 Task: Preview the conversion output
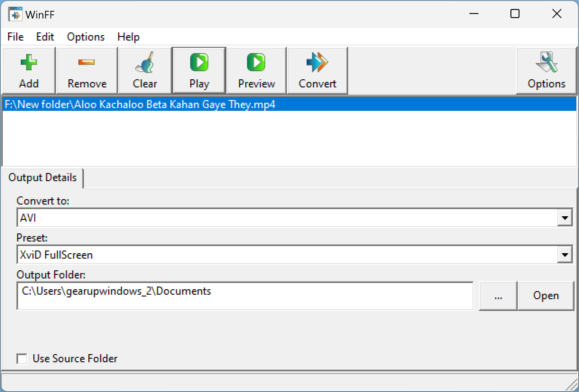(x=257, y=71)
